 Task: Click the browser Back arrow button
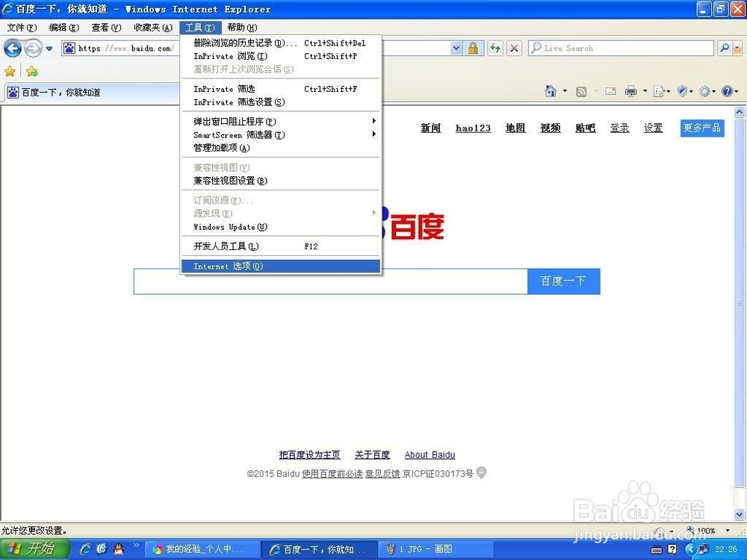pyautogui.click(x=13, y=48)
